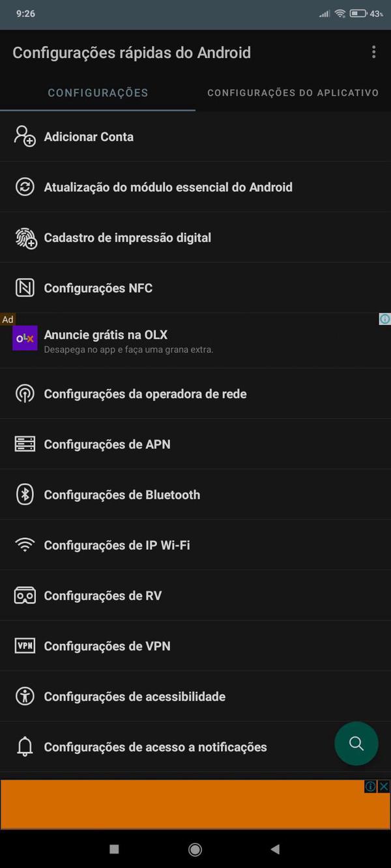391x868 pixels.
Task: Tap the ad info icon next to OLX banner
Action: pyautogui.click(x=384, y=318)
